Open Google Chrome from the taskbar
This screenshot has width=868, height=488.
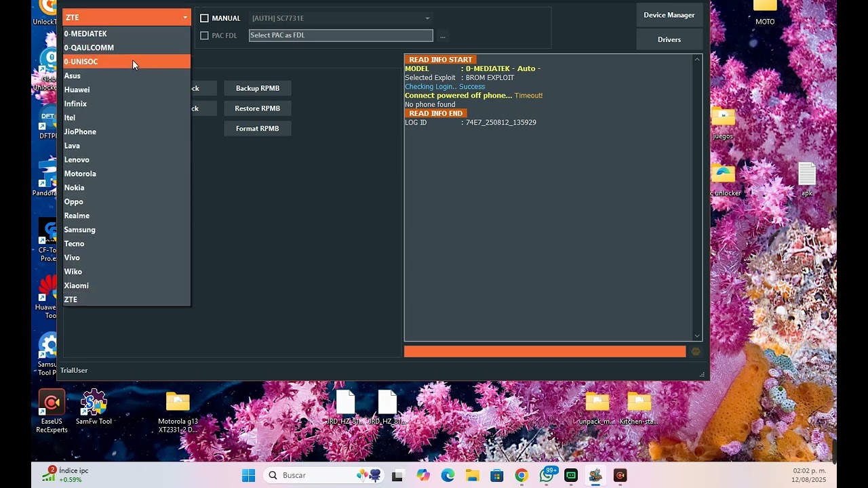[521, 475]
